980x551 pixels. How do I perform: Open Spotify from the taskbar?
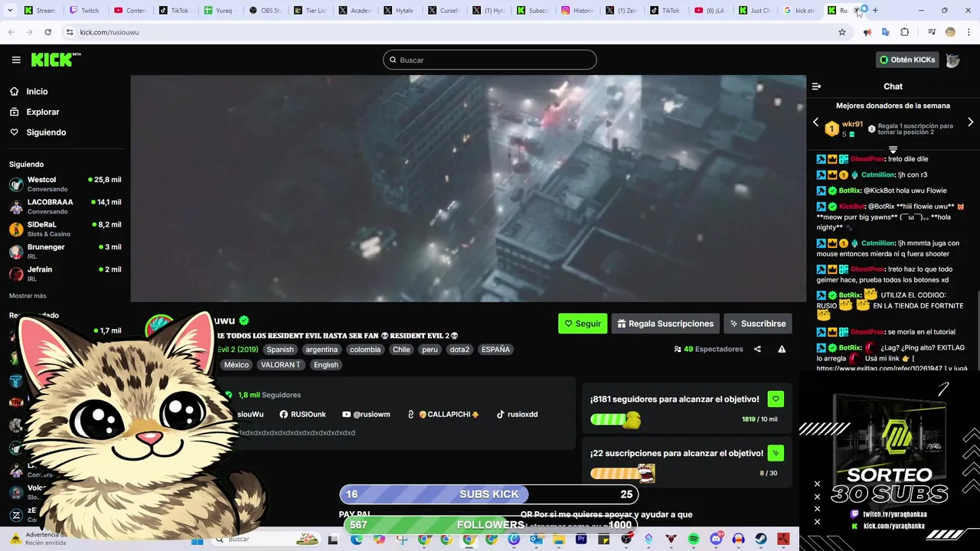tap(694, 539)
